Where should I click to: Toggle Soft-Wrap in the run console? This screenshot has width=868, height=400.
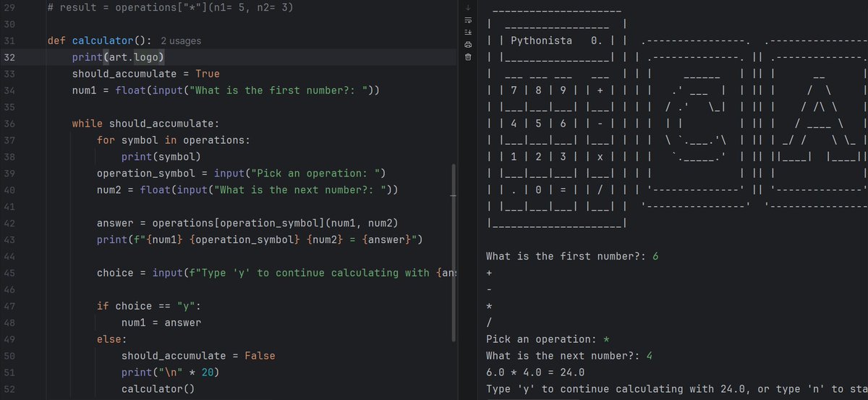click(468, 20)
